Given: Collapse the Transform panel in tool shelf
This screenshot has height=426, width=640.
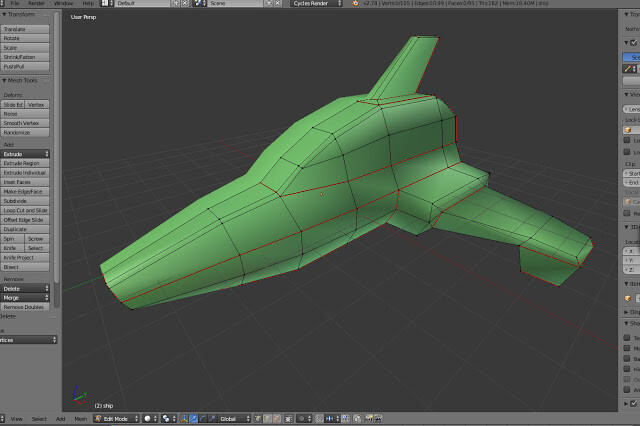Looking at the screenshot, I should (x=4, y=14).
